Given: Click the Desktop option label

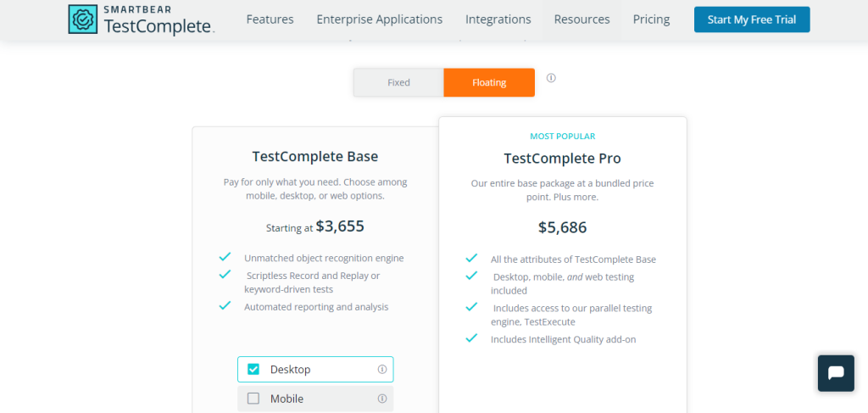Looking at the screenshot, I should click(x=291, y=369).
